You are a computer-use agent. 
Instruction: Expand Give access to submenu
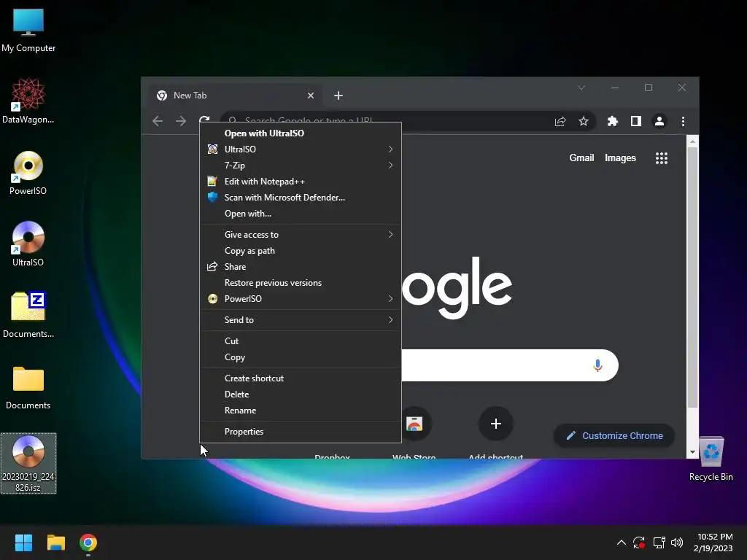301,235
